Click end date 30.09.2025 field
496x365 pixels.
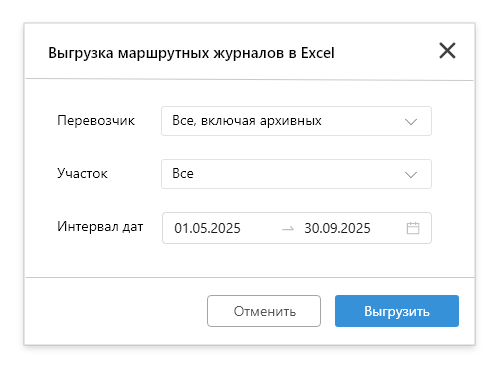pos(337,228)
